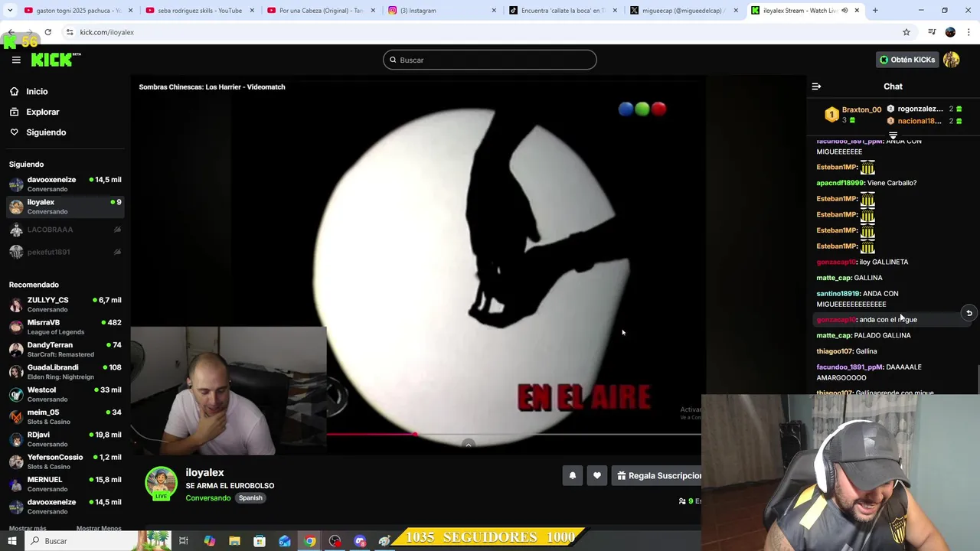
Task: Open davooxeneize channel in Siguiendo list
Action: pos(64,184)
